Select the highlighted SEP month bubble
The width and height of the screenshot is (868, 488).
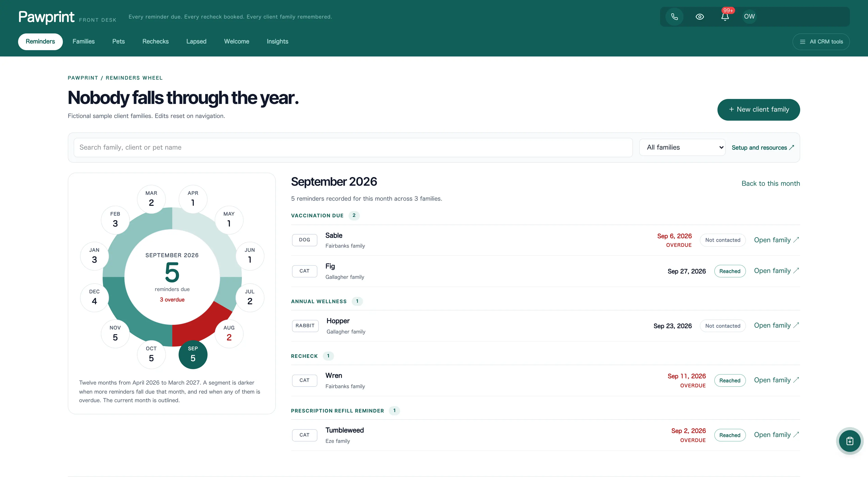tap(193, 354)
